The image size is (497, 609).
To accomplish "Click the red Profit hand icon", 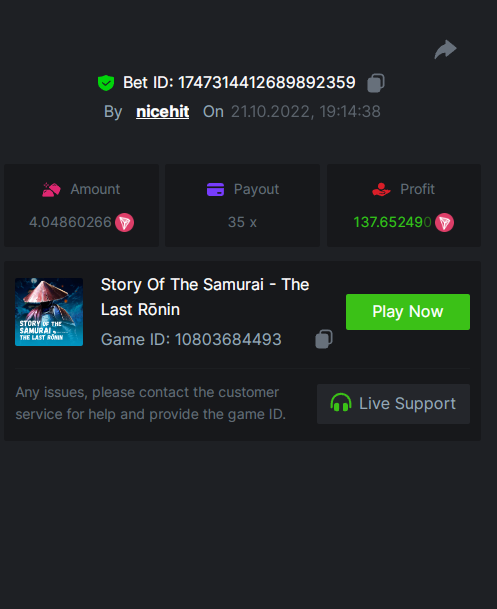I will [x=381, y=190].
